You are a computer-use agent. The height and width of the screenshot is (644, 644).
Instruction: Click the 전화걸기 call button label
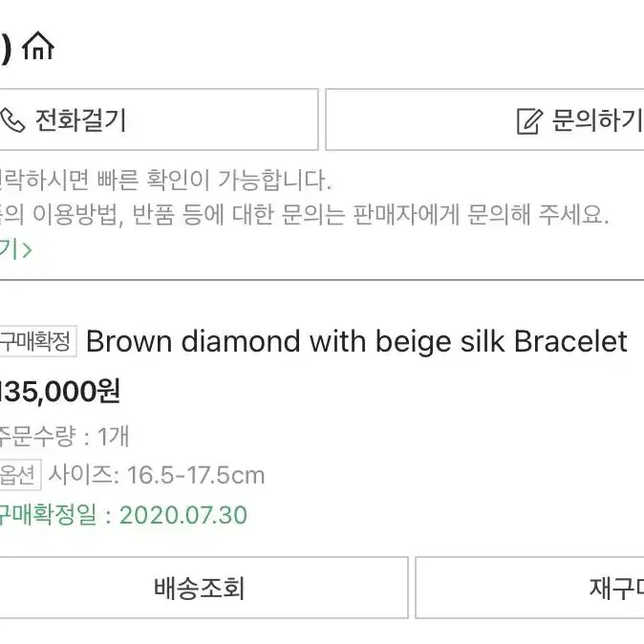[x=80, y=120]
